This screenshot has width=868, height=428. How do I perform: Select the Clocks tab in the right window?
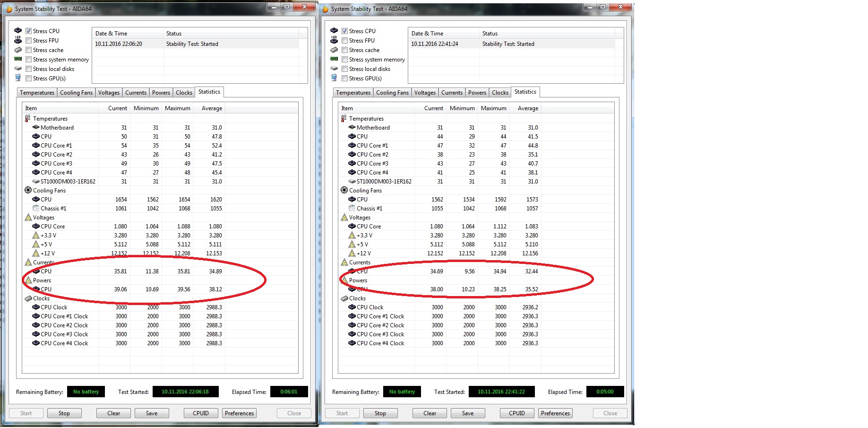500,93
